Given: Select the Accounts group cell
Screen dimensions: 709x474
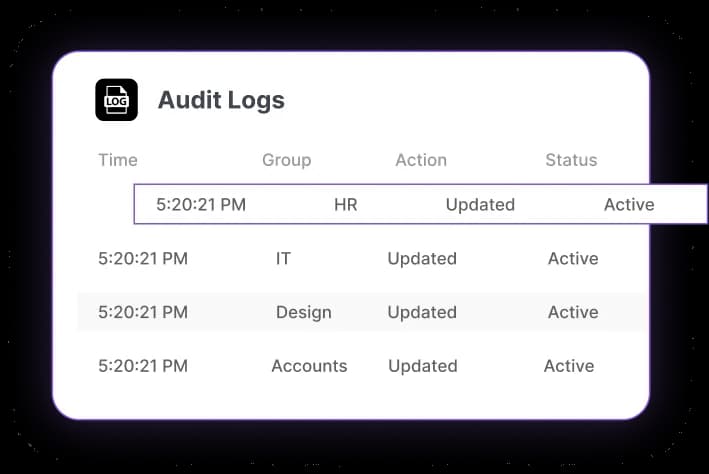Looking at the screenshot, I should (x=309, y=366).
